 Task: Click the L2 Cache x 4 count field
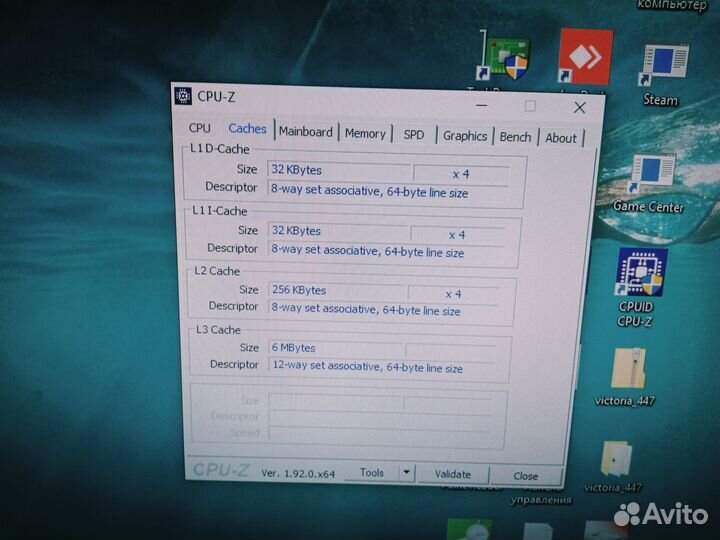coord(453,294)
